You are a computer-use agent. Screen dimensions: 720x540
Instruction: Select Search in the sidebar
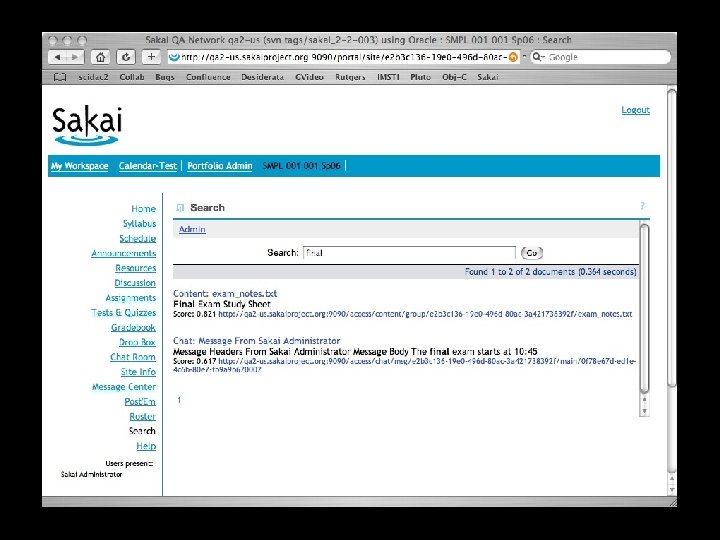[x=142, y=431]
